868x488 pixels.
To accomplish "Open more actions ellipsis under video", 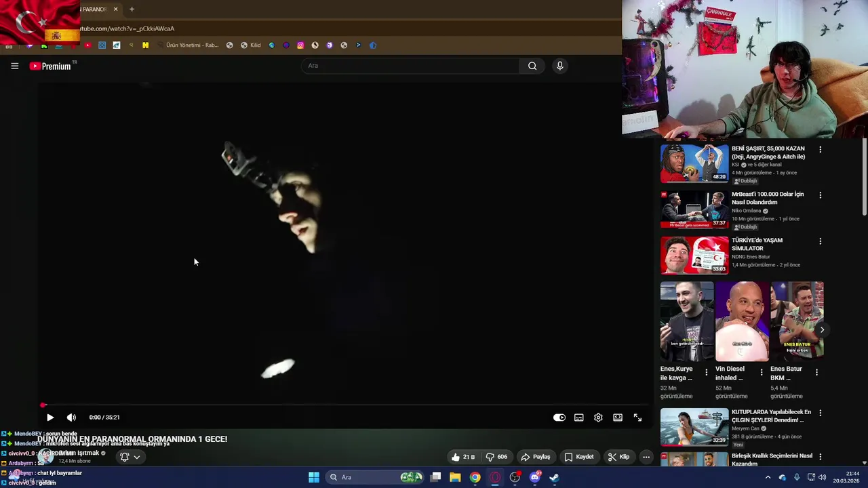I will (x=646, y=457).
